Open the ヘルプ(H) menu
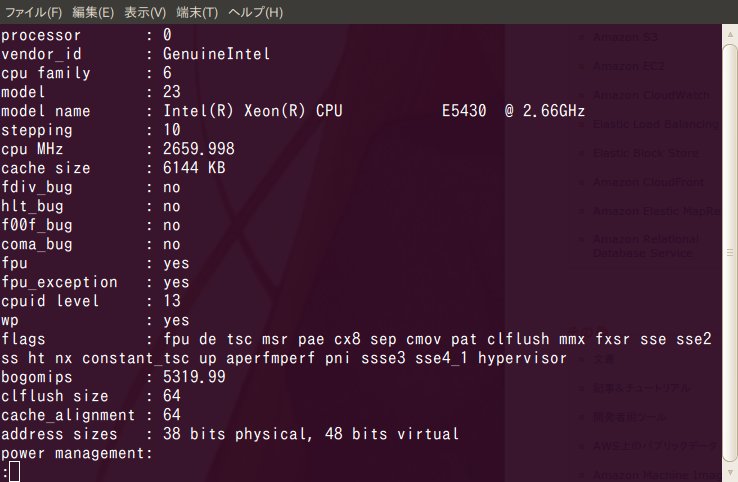738x482 pixels. 256,12
